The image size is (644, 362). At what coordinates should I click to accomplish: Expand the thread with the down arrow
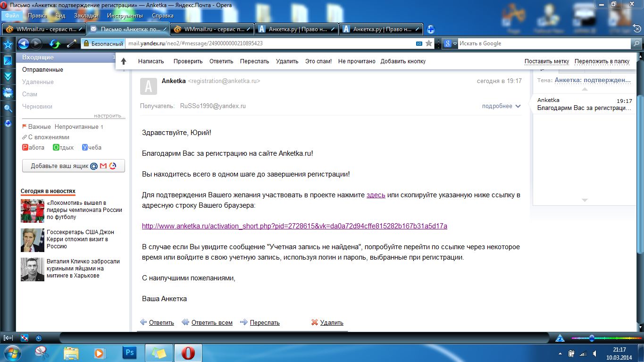585,200
